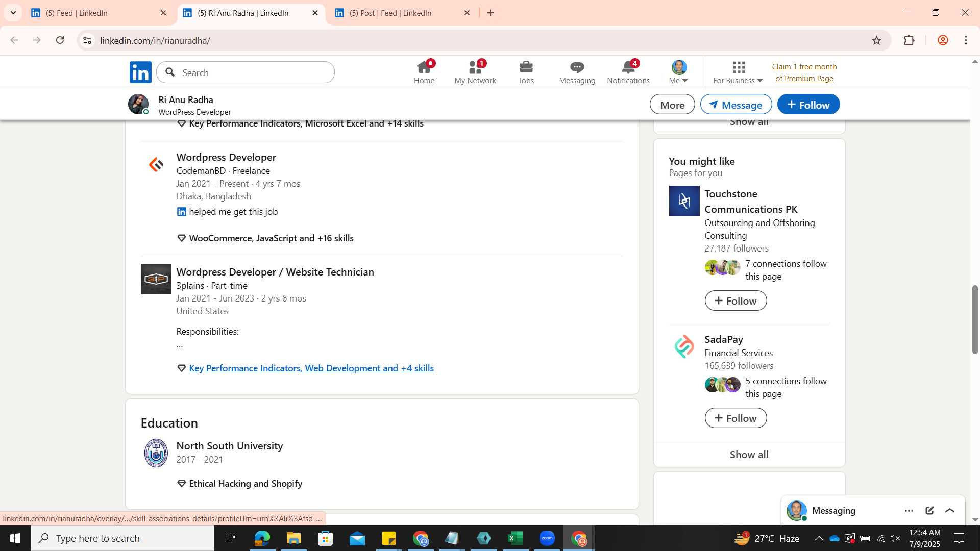Compose a new message icon
This screenshot has height=551, width=980.
point(929,511)
